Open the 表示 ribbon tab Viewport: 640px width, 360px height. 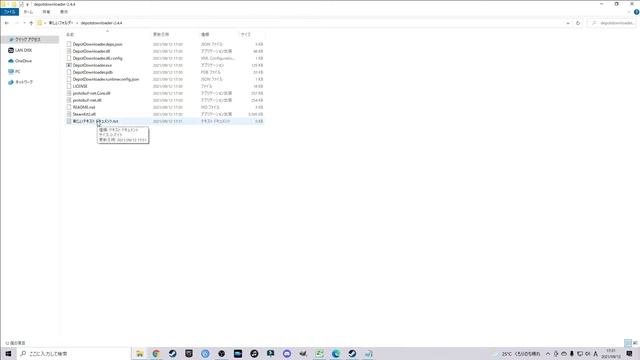(x=64, y=12)
